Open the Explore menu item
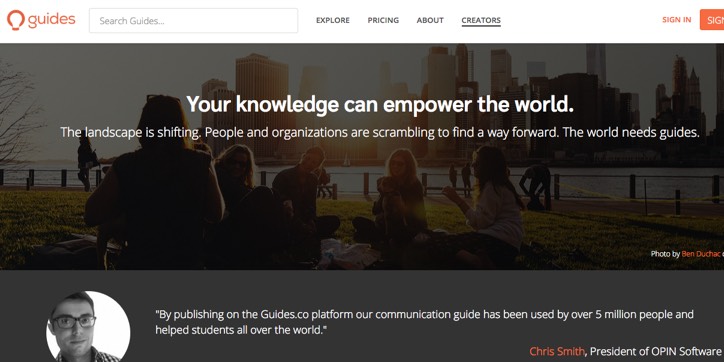The image size is (724, 362). [x=332, y=20]
